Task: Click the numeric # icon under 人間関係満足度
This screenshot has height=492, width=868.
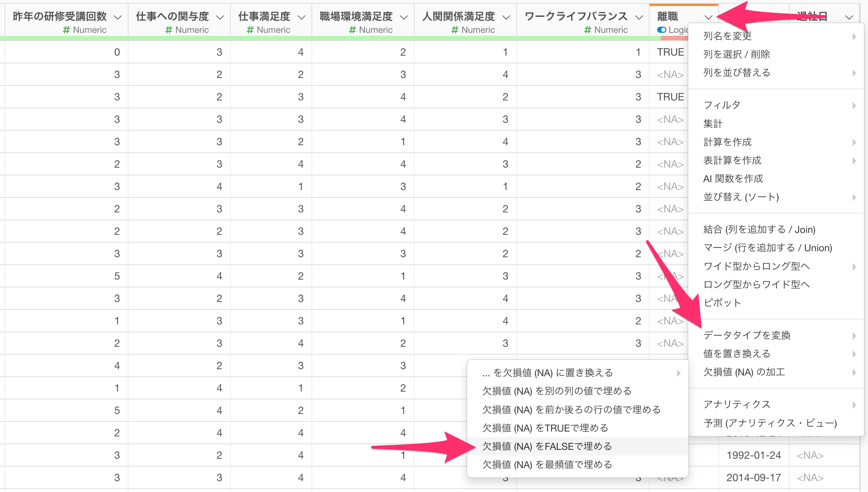Action: point(455,30)
